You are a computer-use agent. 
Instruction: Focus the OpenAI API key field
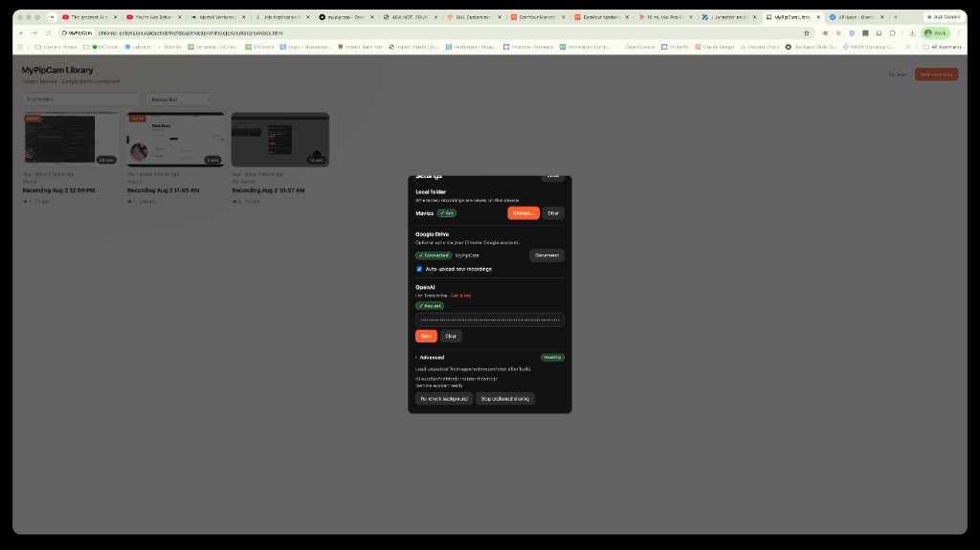(x=489, y=320)
